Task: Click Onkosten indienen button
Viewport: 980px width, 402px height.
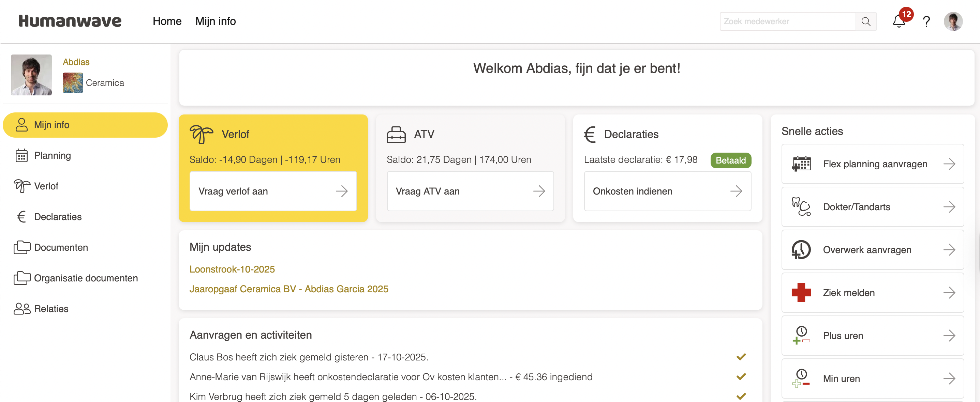Action: (667, 191)
